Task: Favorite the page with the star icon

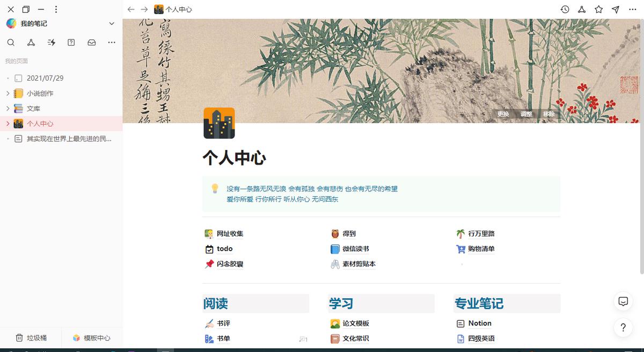Action: 598,9
